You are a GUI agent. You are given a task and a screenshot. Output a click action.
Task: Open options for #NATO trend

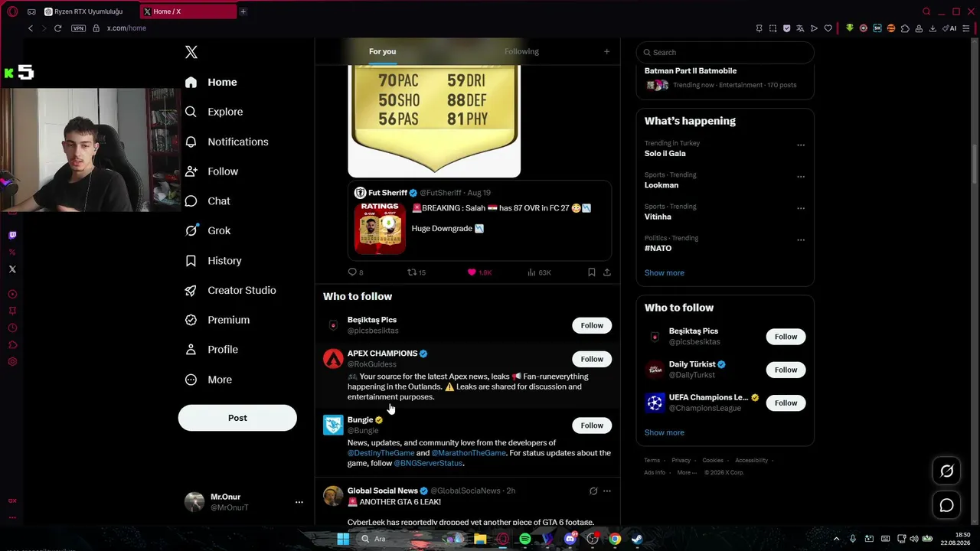tap(801, 240)
